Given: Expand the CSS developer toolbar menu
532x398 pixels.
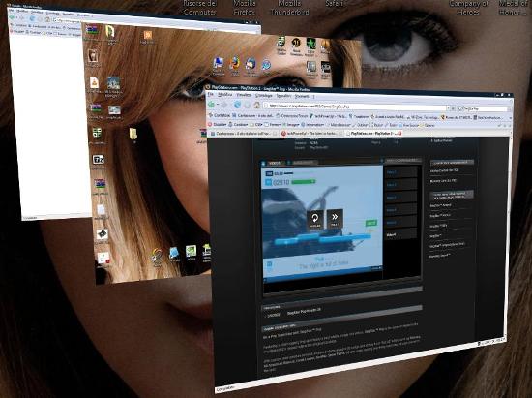Looking at the screenshot, I should coord(257,125).
